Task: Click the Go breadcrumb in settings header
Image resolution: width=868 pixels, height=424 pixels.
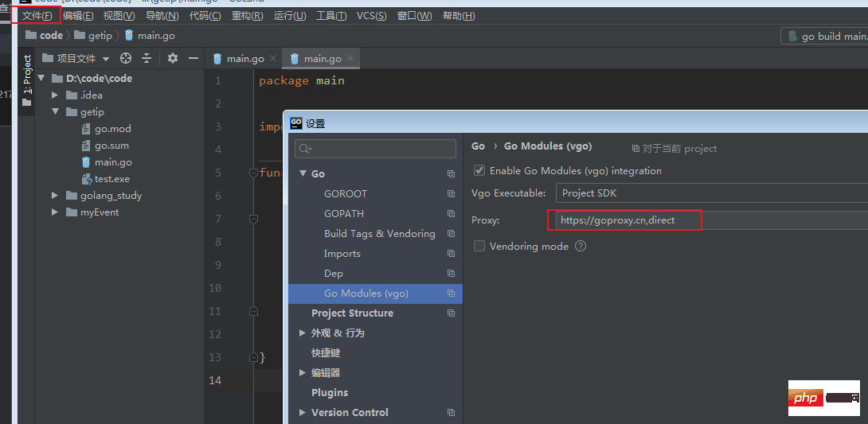Action: [479, 146]
